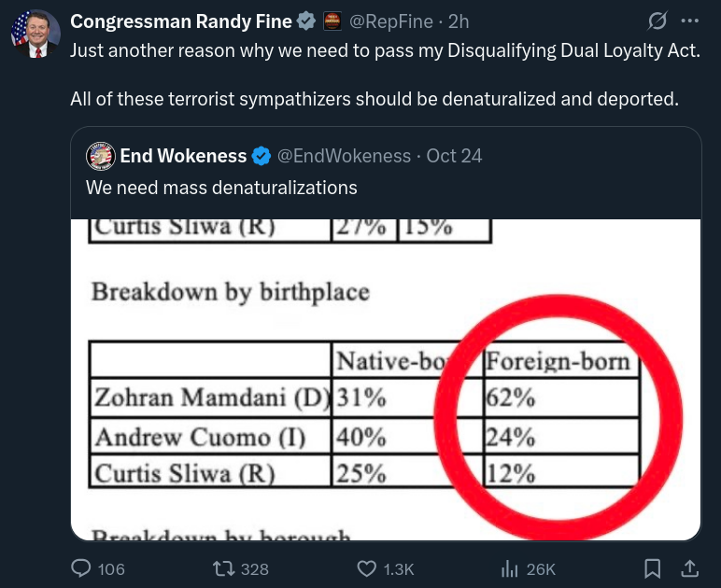Click End Wokeness verified checkmark badge
Screen dimensions: 721x588
tap(262, 156)
